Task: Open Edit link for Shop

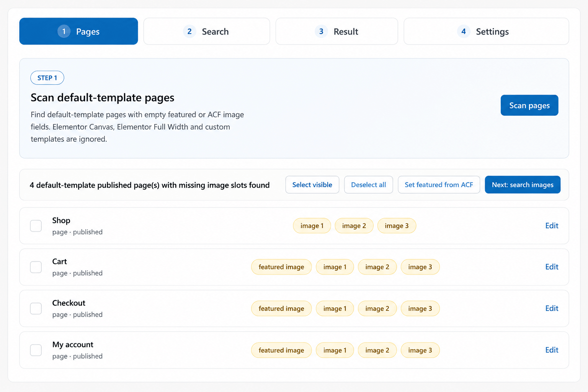Action: point(552,226)
